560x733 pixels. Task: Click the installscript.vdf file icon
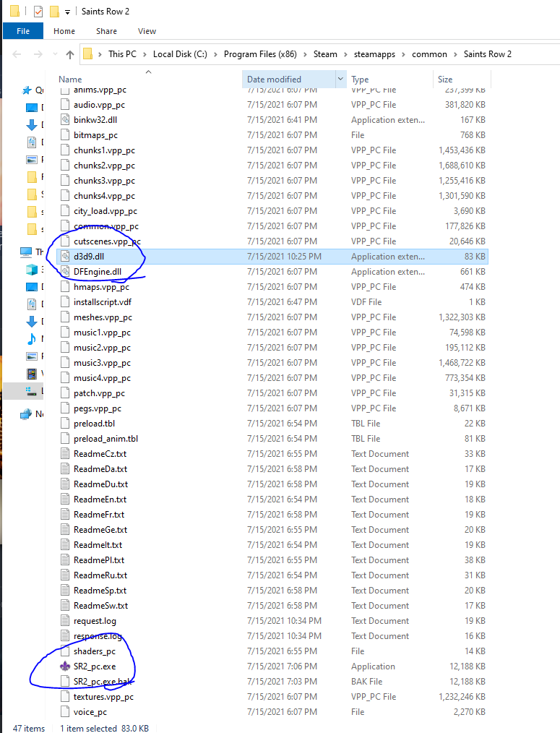(66, 302)
